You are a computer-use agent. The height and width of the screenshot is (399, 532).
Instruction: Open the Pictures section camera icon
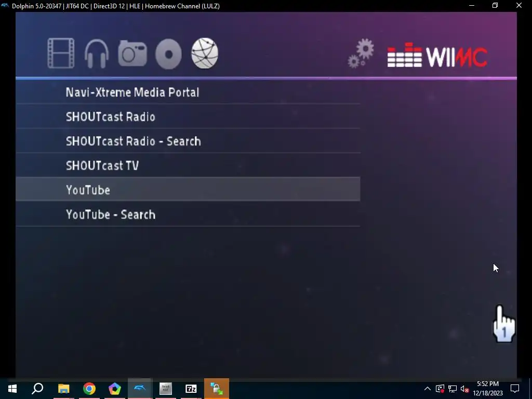[132, 54]
